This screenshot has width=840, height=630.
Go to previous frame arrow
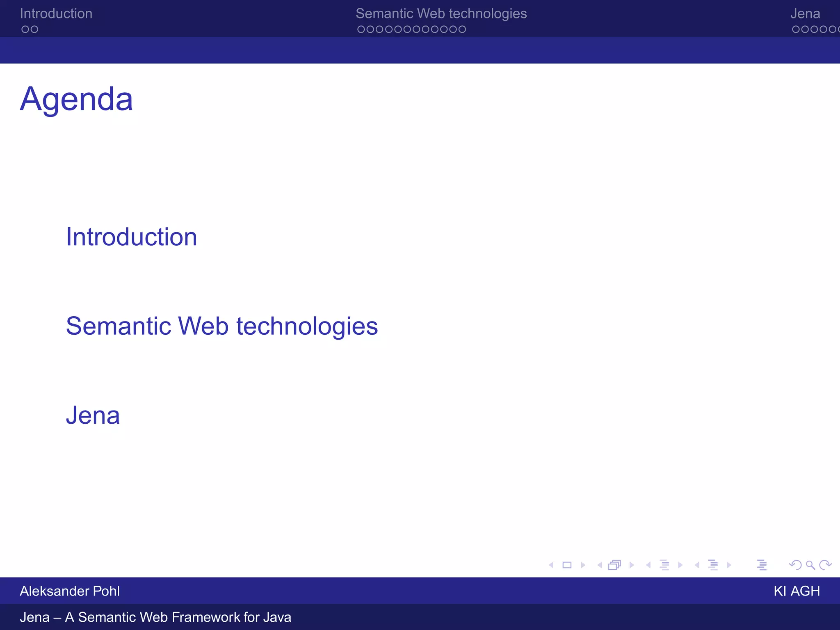point(600,565)
